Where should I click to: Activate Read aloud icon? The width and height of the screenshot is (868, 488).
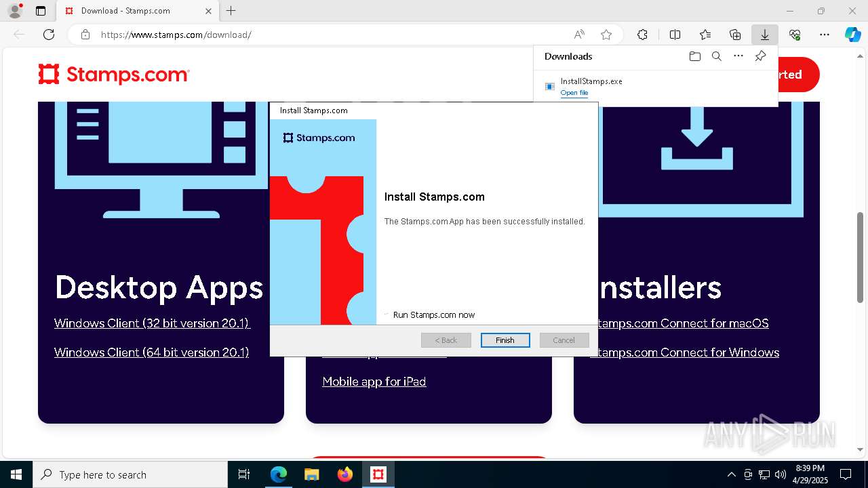[579, 35]
